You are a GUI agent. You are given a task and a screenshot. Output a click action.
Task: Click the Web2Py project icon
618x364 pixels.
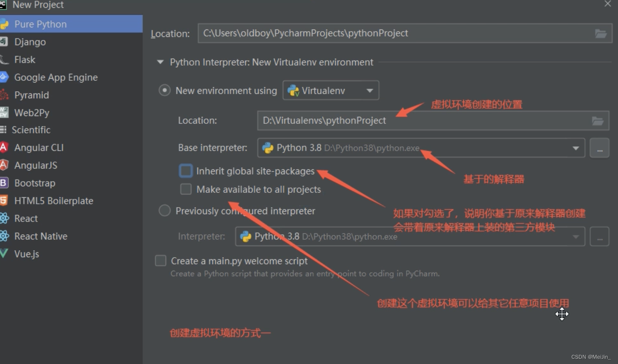pyautogui.click(x=4, y=113)
